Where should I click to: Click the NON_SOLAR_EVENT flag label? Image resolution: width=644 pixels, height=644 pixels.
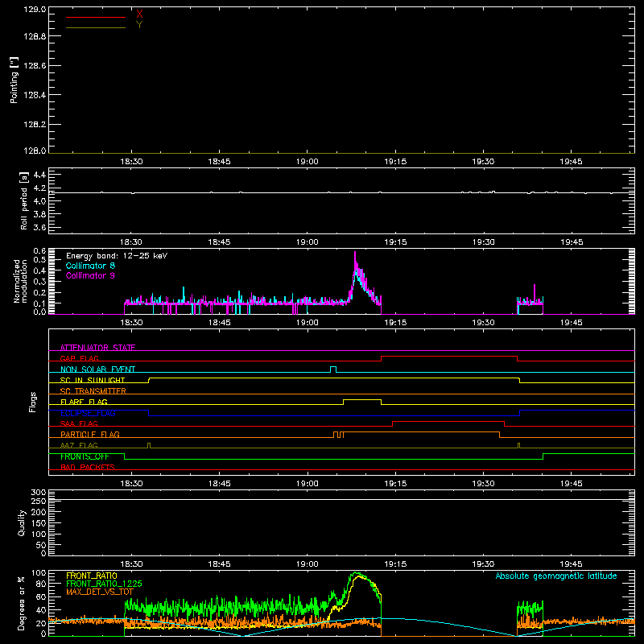[97, 369]
